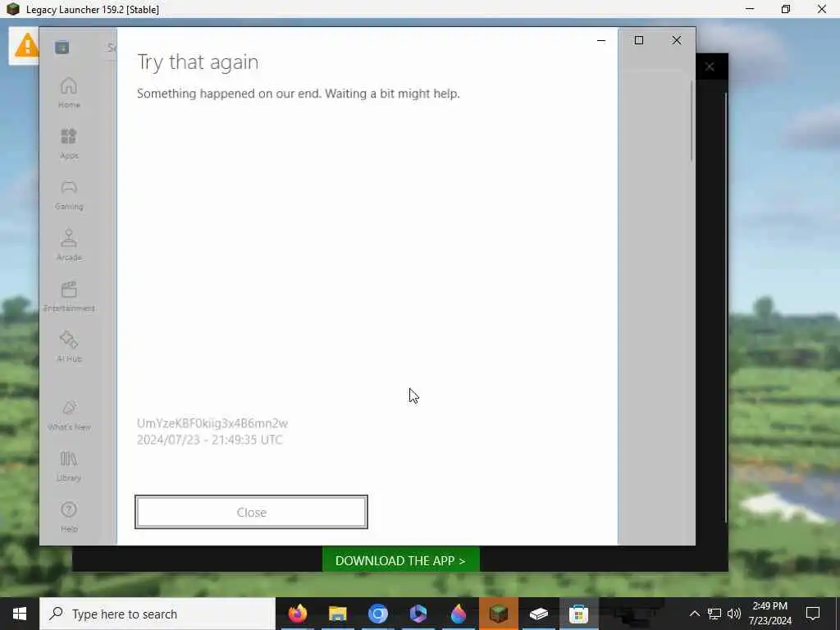
Task: Open Arcade section in Store sidebar
Action: pos(69,245)
